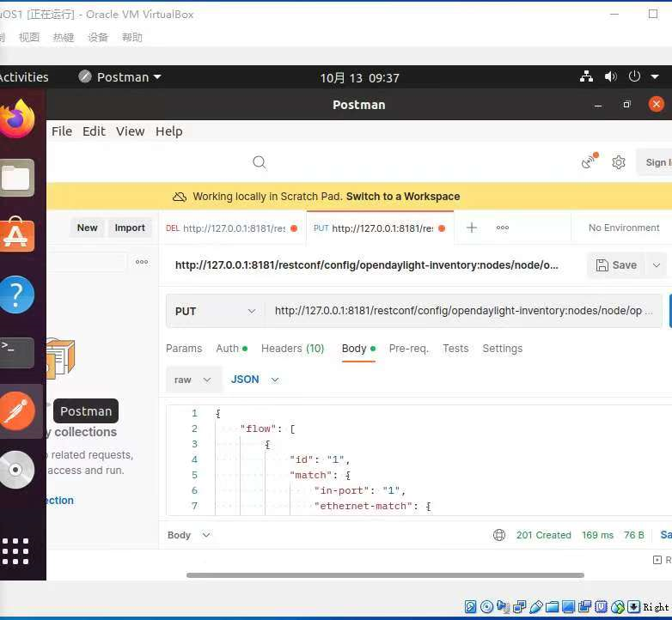
Task: Open a new request tab with plus icon
Action: tap(472, 228)
